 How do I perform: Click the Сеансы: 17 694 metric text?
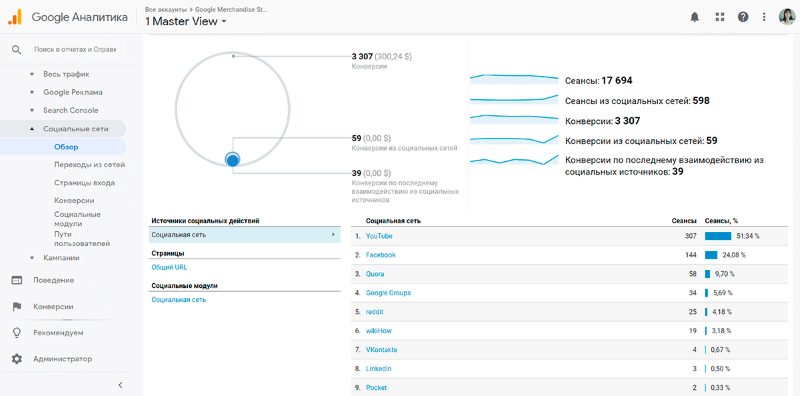[599, 81]
